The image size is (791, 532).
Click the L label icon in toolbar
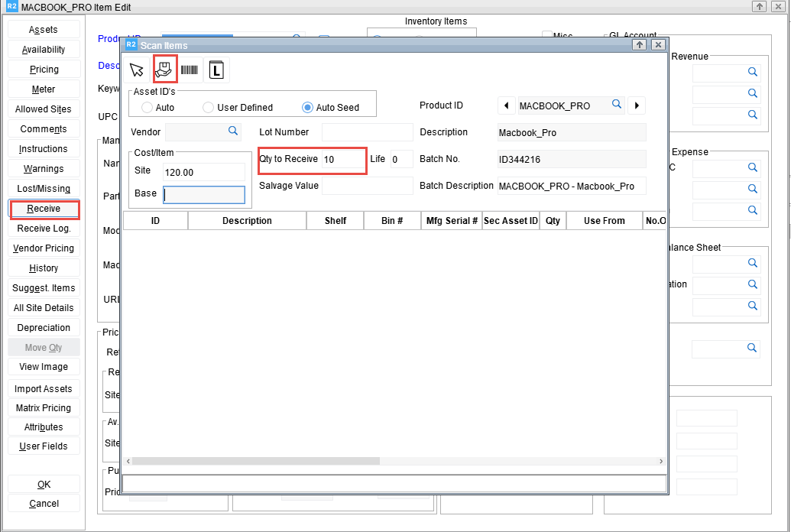tap(216, 70)
